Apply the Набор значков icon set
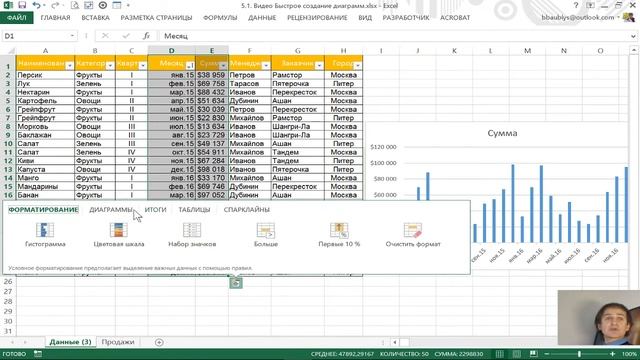Screen dimensions: 640x360 point(192,235)
